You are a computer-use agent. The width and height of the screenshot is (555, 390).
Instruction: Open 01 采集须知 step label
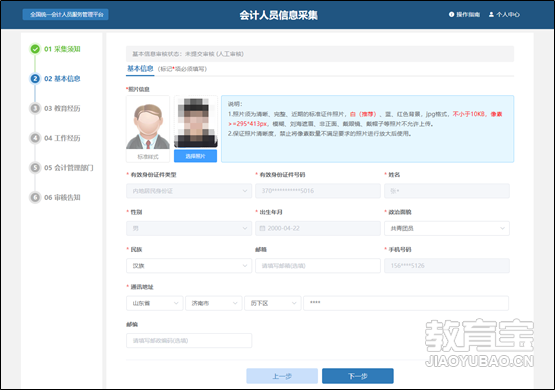point(62,49)
